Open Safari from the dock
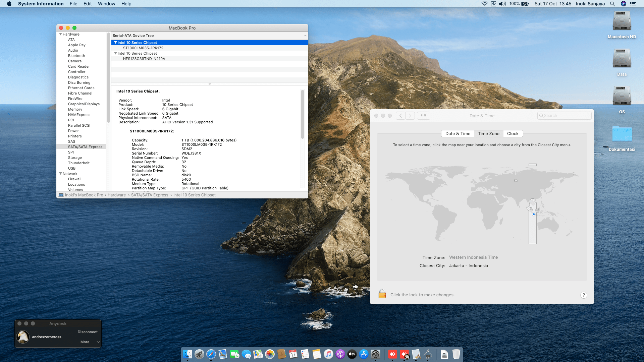The image size is (644, 362). point(211,354)
